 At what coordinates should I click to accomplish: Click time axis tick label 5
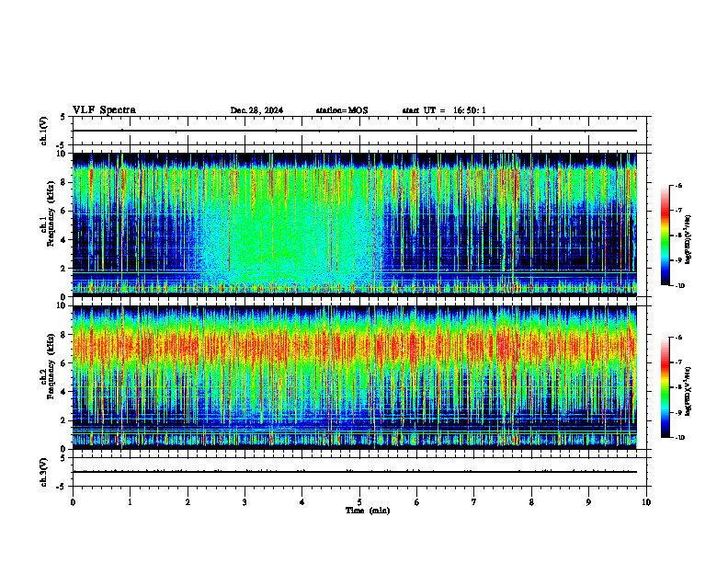coord(359,502)
